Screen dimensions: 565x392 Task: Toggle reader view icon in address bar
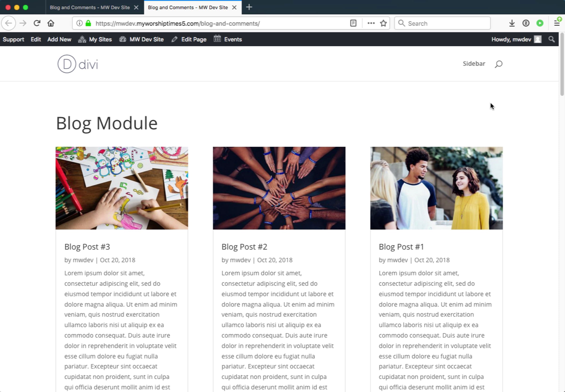coord(353,23)
